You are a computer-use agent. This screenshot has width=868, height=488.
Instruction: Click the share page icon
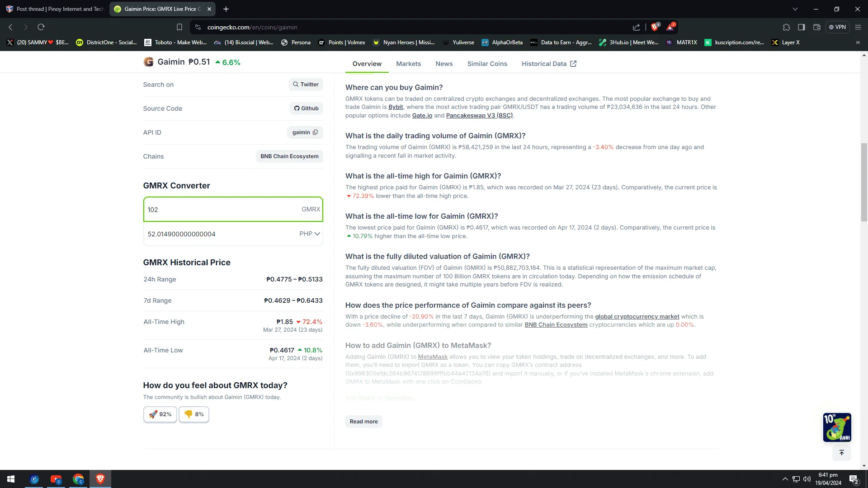[637, 27]
